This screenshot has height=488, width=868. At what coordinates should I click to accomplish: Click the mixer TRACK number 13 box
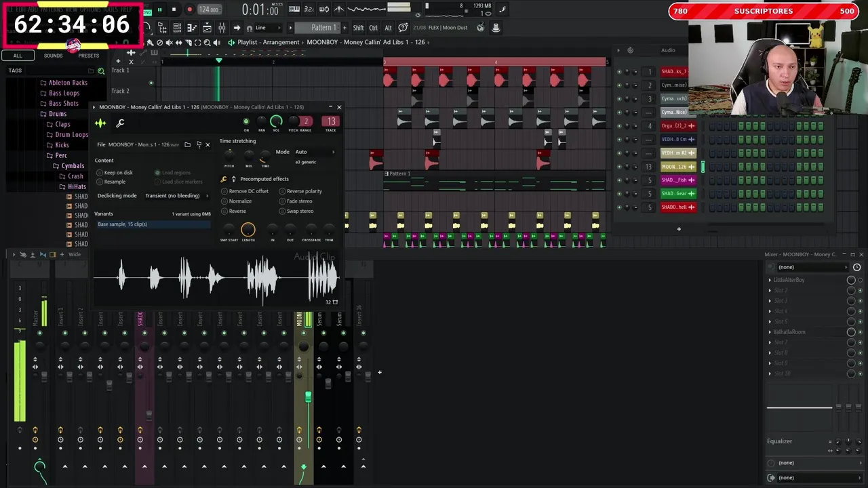(331, 121)
